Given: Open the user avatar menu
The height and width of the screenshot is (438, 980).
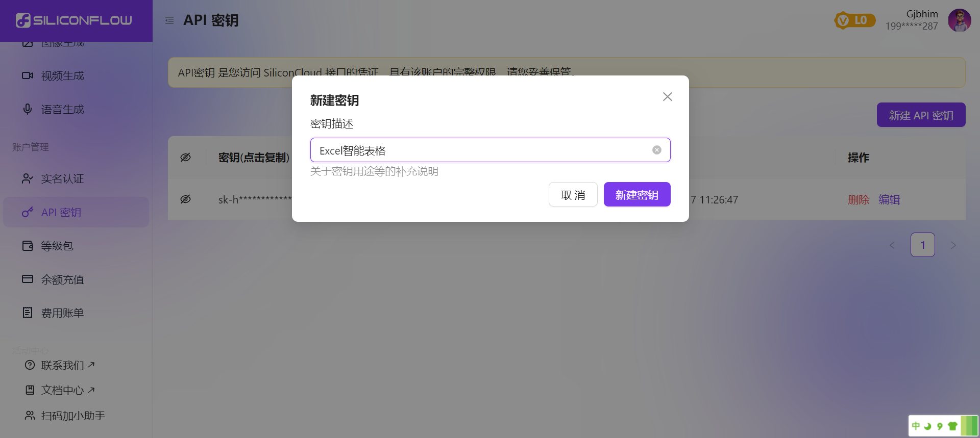Looking at the screenshot, I should (960, 20).
